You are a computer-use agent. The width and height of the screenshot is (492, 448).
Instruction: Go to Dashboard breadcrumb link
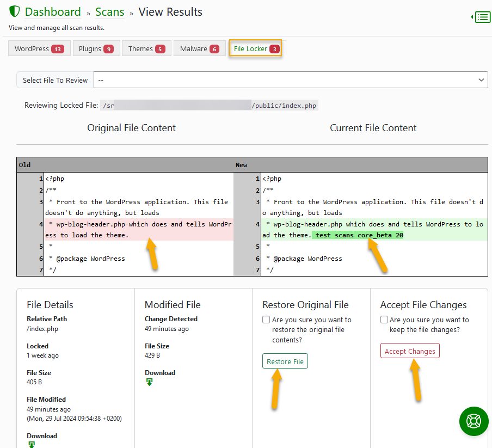[x=53, y=12]
